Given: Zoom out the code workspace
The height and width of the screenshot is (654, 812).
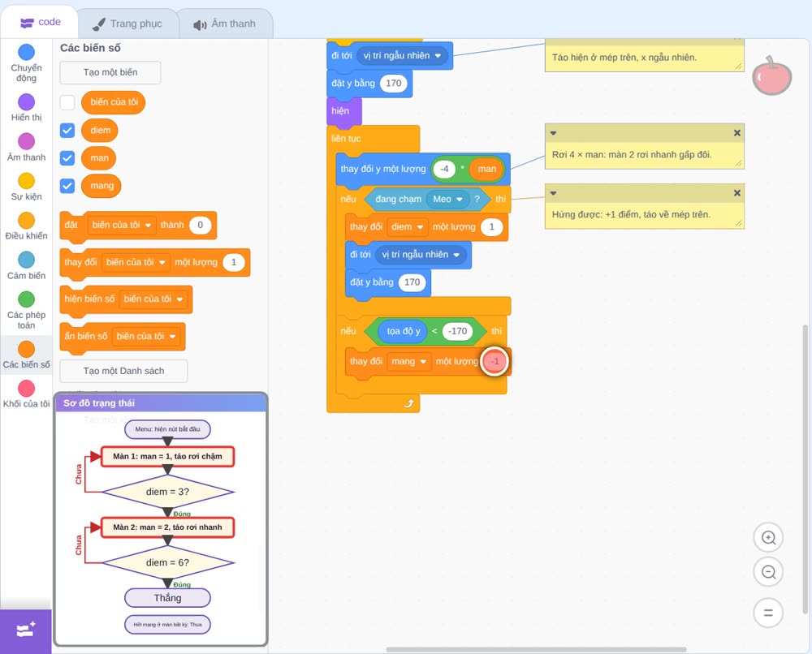Looking at the screenshot, I should pos(768,572).
